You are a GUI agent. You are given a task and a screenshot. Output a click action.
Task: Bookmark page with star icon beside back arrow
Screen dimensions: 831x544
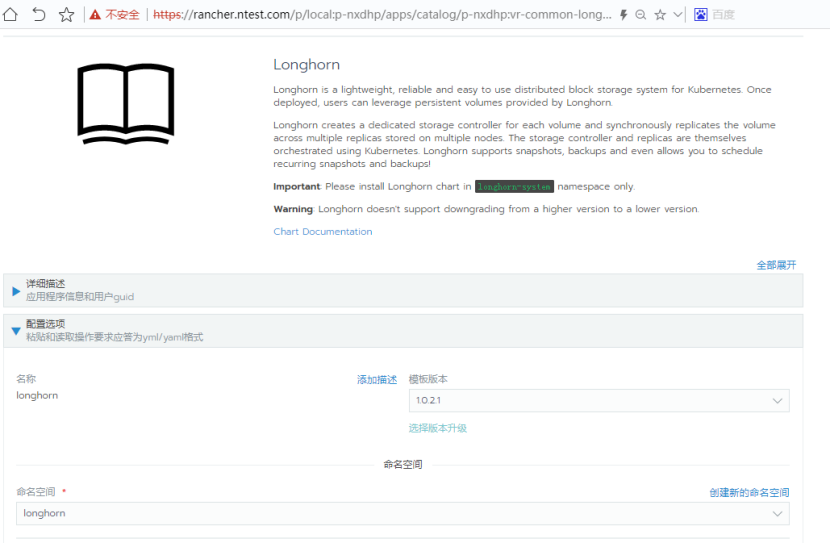(x=66, y=14)
